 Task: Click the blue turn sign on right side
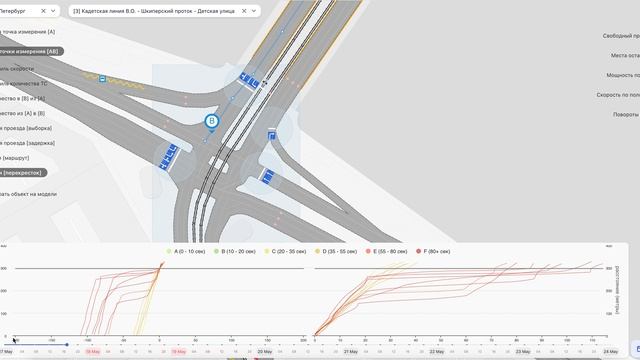pos(272,136)
